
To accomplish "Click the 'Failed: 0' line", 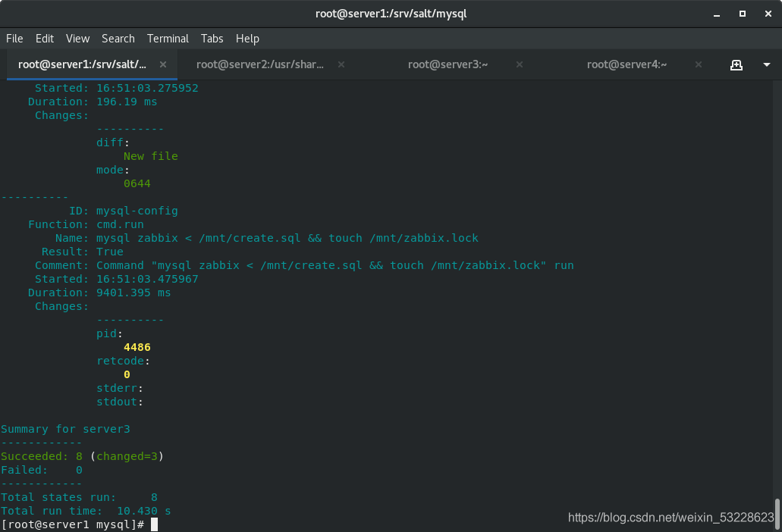I will pyautogui.click(x=42, y=470).
